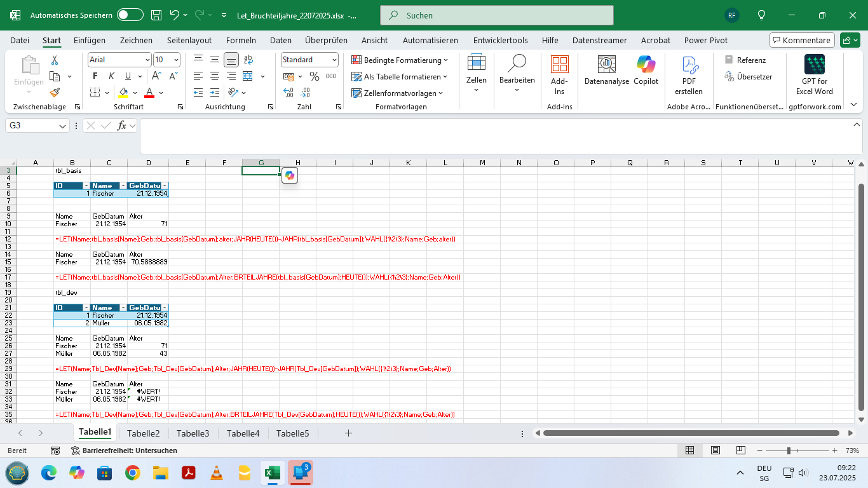Click Als Tabelle formatieren button

point(400,76)
